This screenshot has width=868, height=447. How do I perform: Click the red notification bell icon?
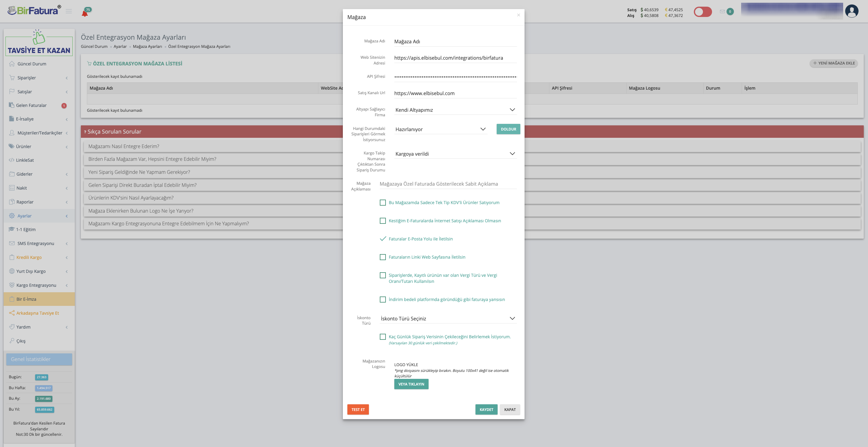click(x=85, y=13)
